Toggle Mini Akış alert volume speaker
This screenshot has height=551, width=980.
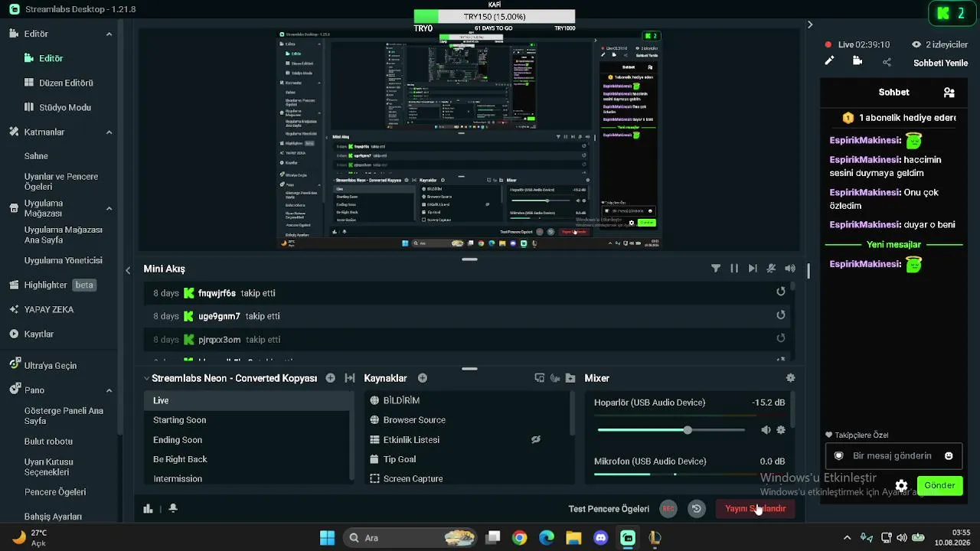[x=790, y=269]
